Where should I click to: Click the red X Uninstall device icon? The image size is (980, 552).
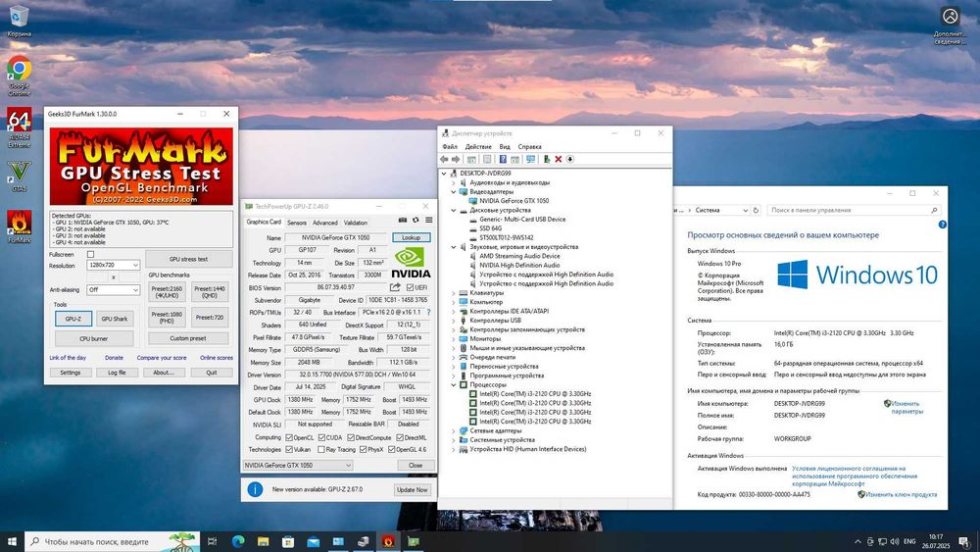pyautogui.click(x=559, y=160)
